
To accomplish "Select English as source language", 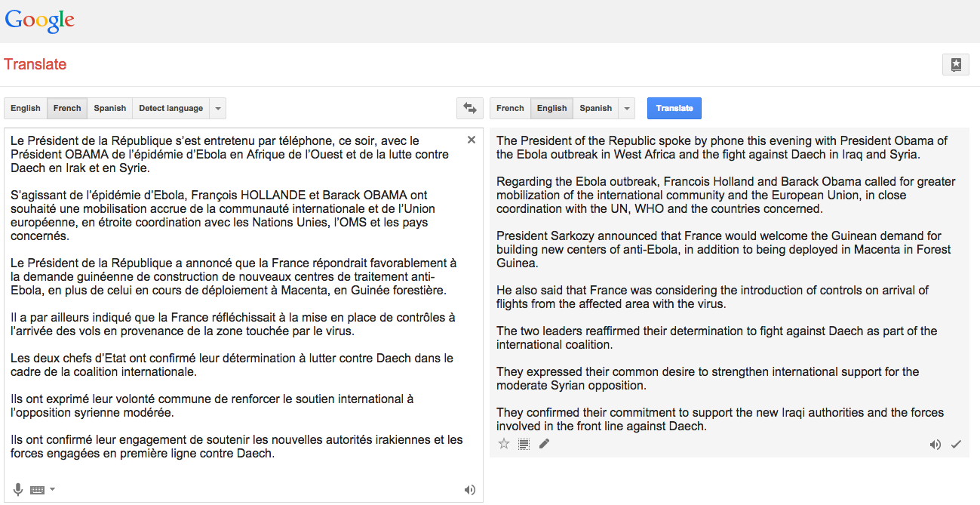I will pyautogui.click(x=26, y=108).
